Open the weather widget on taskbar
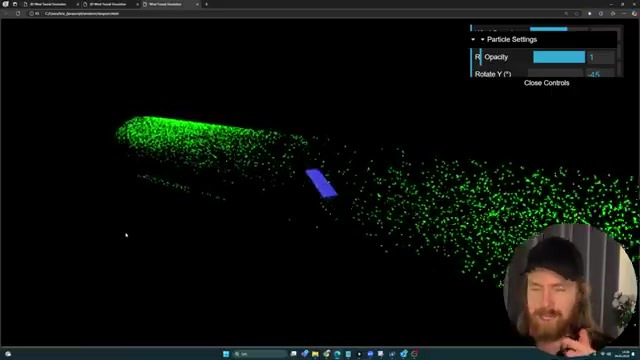 click(x=8, y=354)
